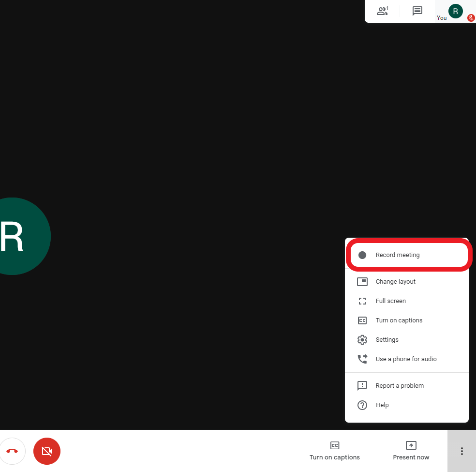This screenshot has height=472, width=476.
Task: Select Use a phone for audio
Action: (406, 359)
